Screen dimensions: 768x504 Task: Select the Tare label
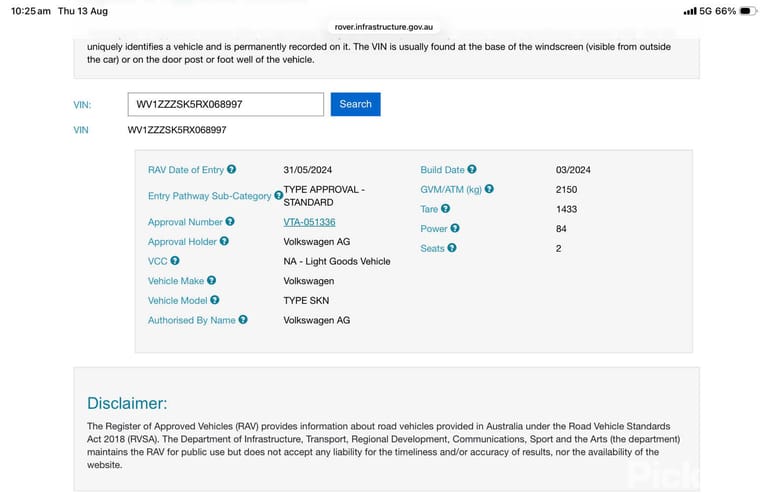[429, 209]
